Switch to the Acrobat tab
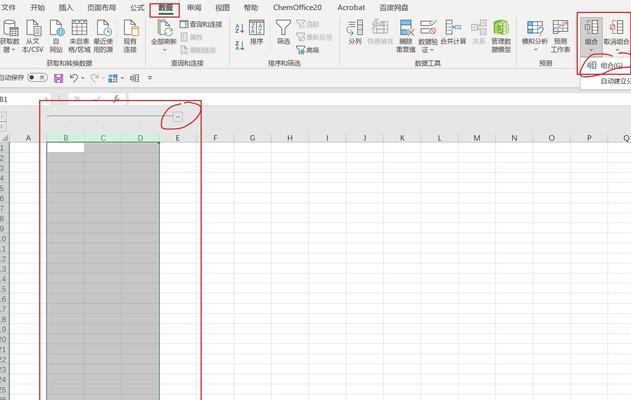Viewport: 631px width, 400px height. pos(351,8)
